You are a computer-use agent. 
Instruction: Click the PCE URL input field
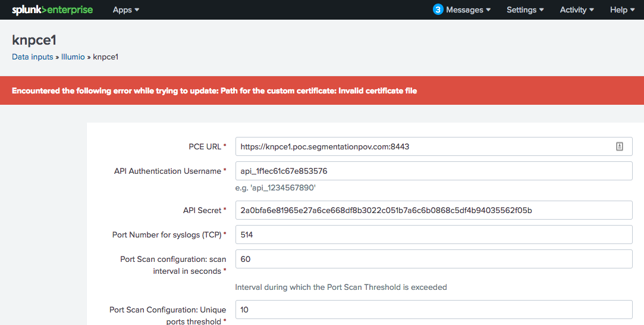(x=433, y=146)
